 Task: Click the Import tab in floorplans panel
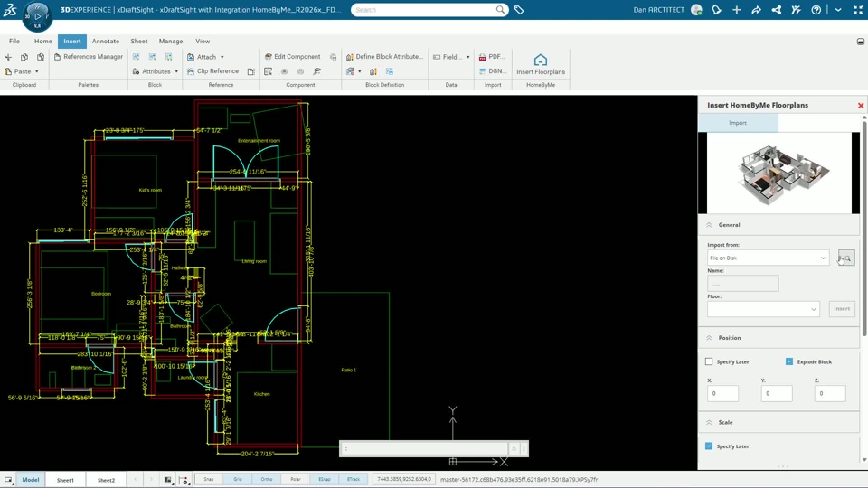[738, 123]
